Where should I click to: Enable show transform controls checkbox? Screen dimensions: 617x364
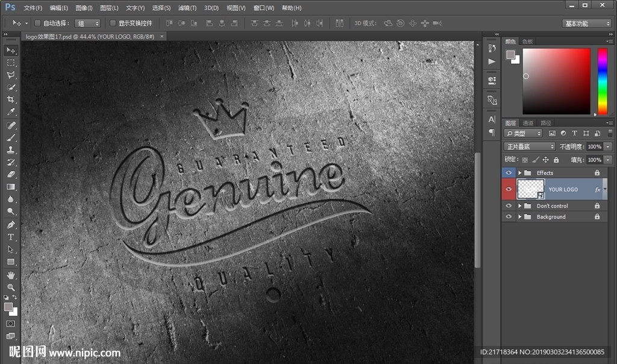click(113, 24)
